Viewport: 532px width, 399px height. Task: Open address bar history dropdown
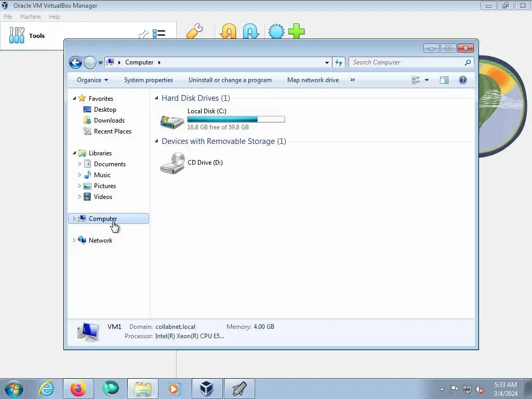tap(327, 62)
